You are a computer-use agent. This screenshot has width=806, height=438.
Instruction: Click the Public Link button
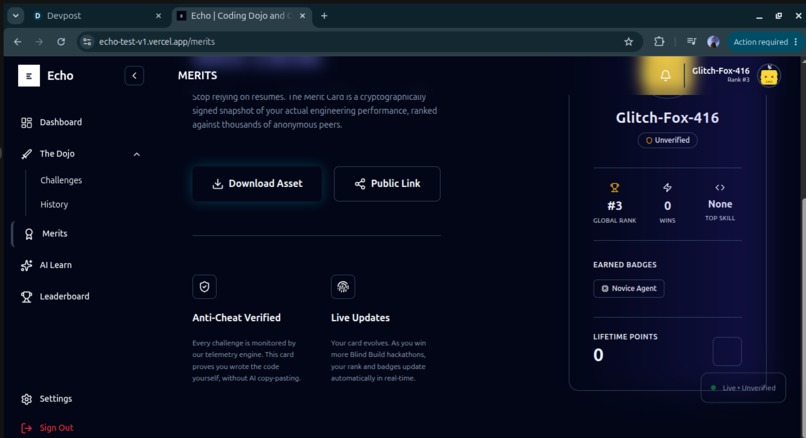(387, 184)
